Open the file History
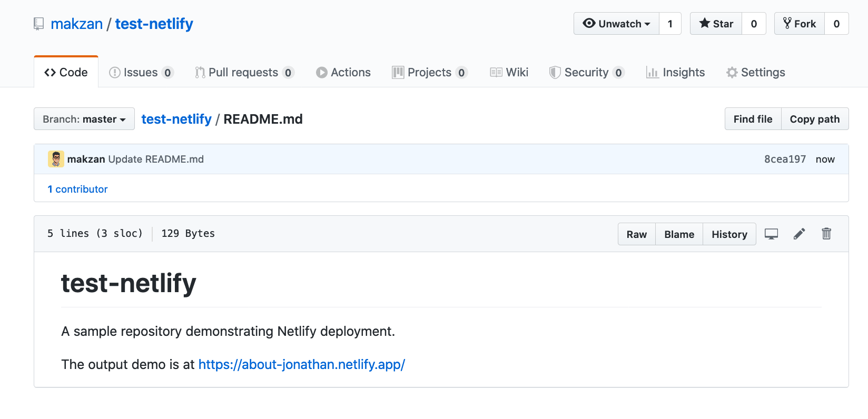Image resolution: width=868 pixels, height=419 pixels. click(729, 234)
